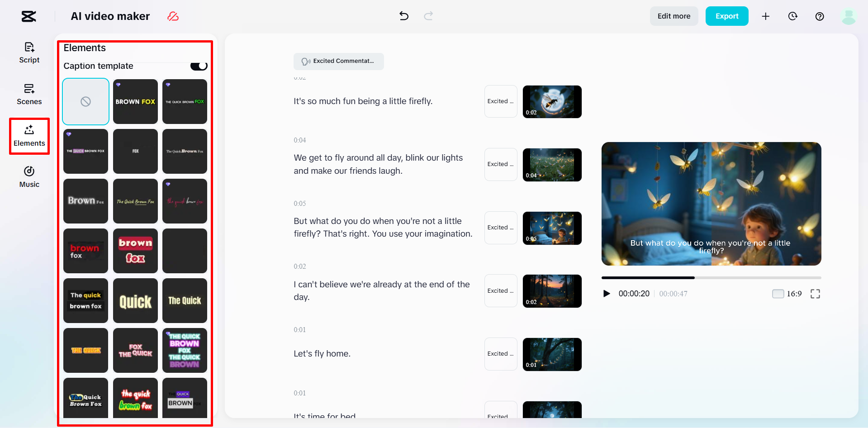Pick the condensed yellow The Quick template

[185, 300]
